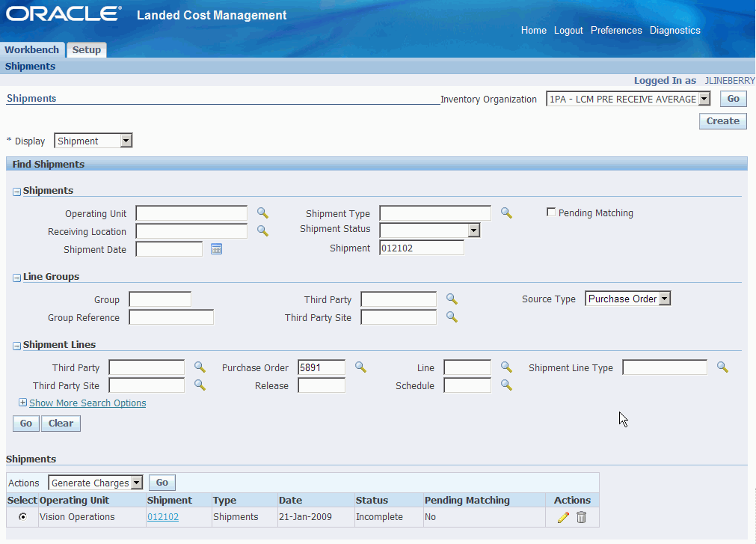This screenshot has height=544, width=756.
Task: Open Preferences link
Action: (x=616, y=30)
